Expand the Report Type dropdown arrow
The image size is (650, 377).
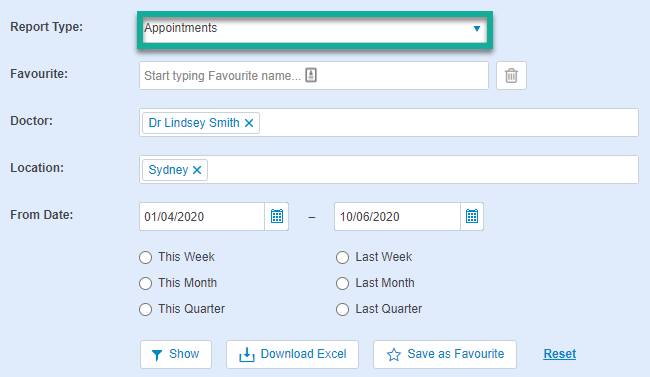coord(477,29)
